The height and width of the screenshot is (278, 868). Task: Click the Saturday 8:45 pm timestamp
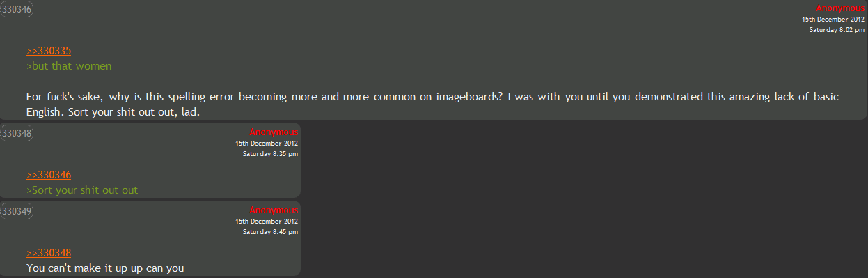270,232
